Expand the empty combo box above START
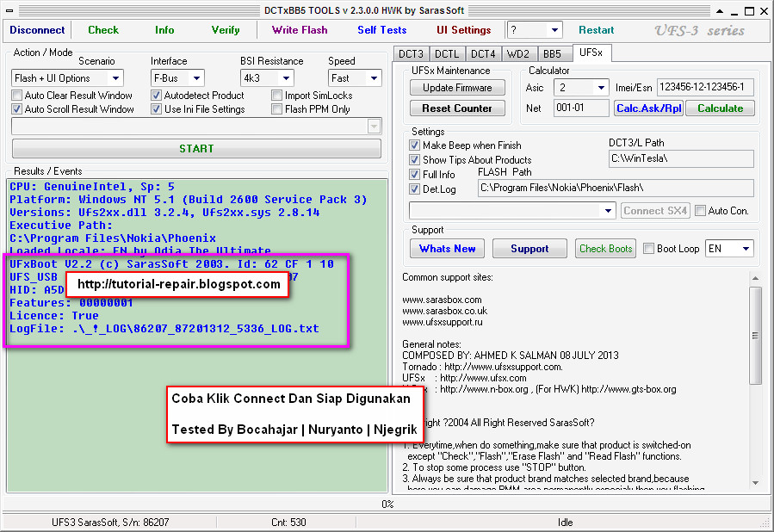 tap(375, 127)
